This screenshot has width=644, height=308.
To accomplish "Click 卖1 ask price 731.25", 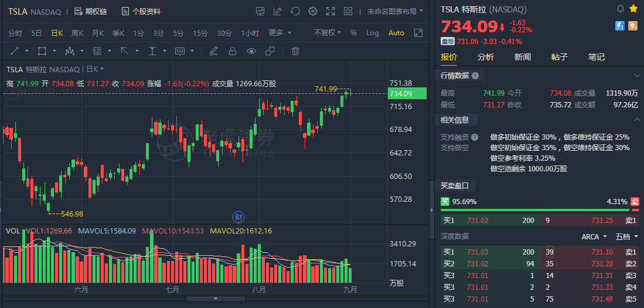I will (x=602, y=221).
